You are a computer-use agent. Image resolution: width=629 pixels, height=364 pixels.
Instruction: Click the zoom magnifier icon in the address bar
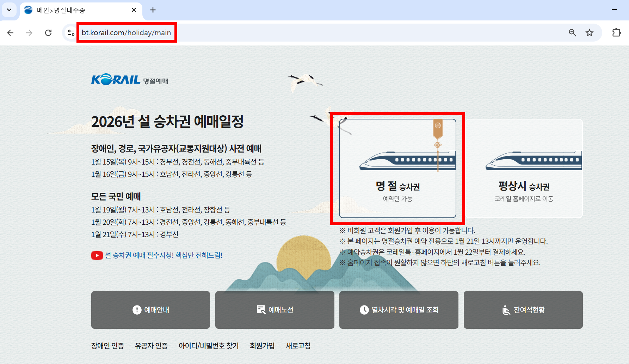pyautogui.click(x=572, y=32)
